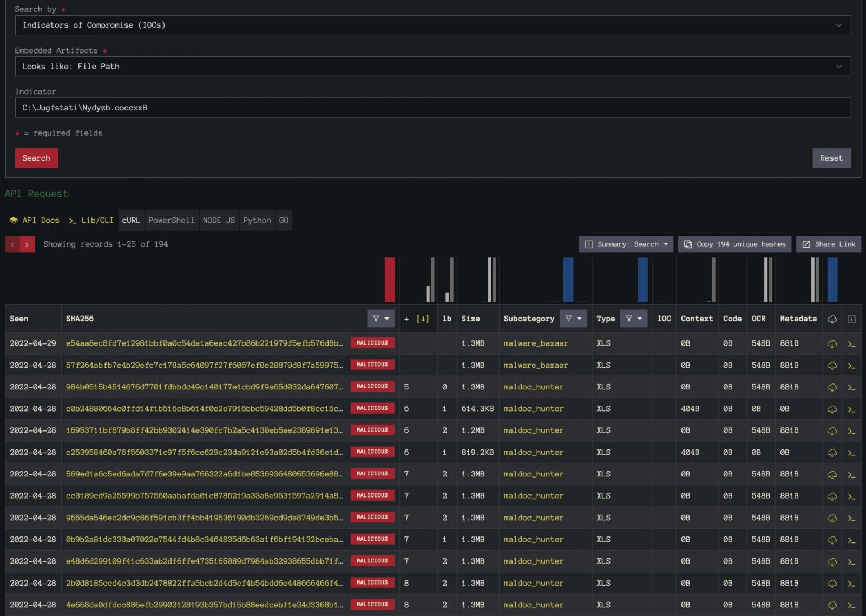The image size is (866, 616).
Task: Click the Share Link button
Action: (828, 244)
